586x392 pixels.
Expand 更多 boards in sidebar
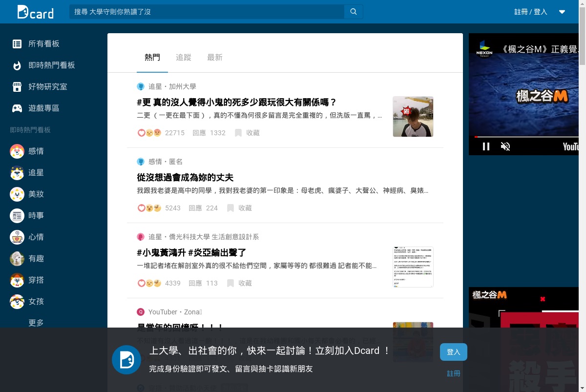pyautogui.click(x=36, y=323)
